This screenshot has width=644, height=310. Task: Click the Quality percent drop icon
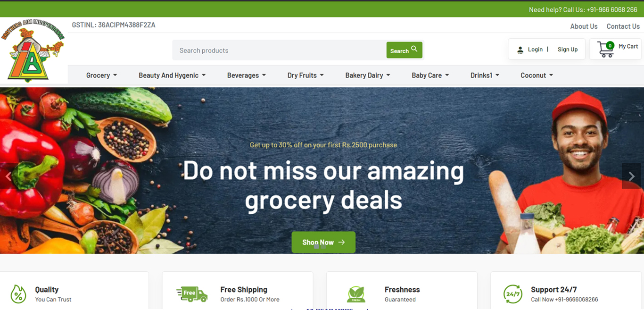point(18,294)
